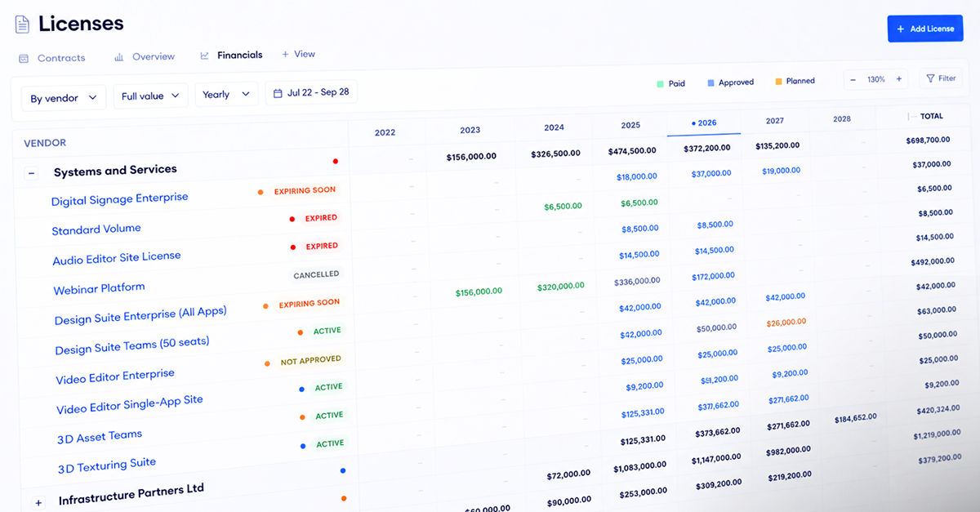Click the Financials line chart icon
The height and width of the screenshot is (512, 980).
(204, 56)
